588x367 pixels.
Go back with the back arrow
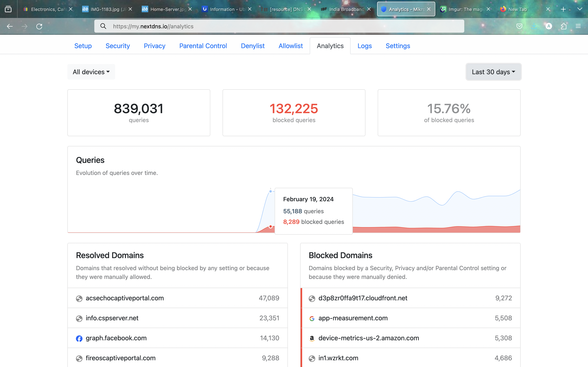(x=10, y=26)
